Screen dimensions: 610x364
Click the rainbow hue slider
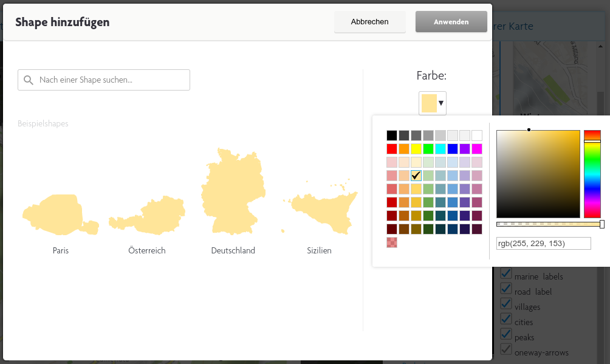pyautogui.click(x=592, y=174)
